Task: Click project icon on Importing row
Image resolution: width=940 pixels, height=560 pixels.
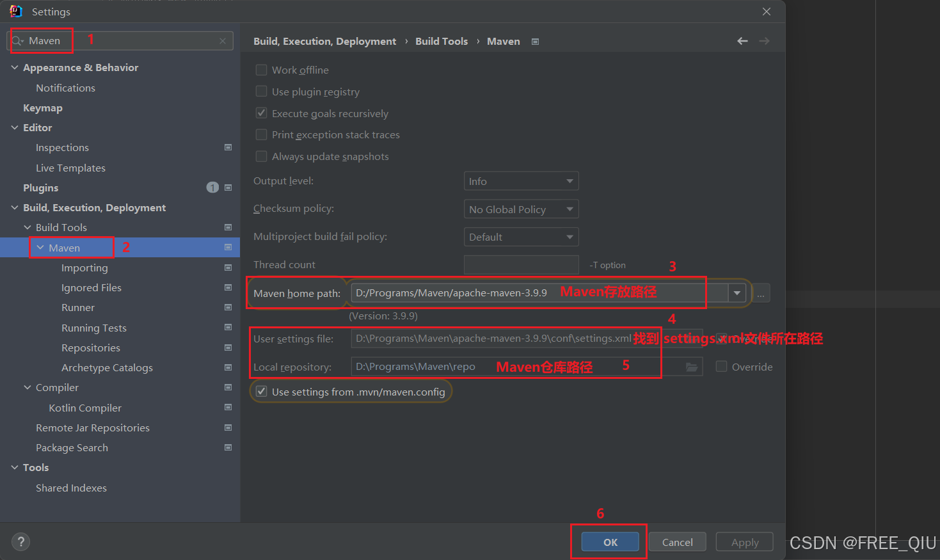Action: 228,268
